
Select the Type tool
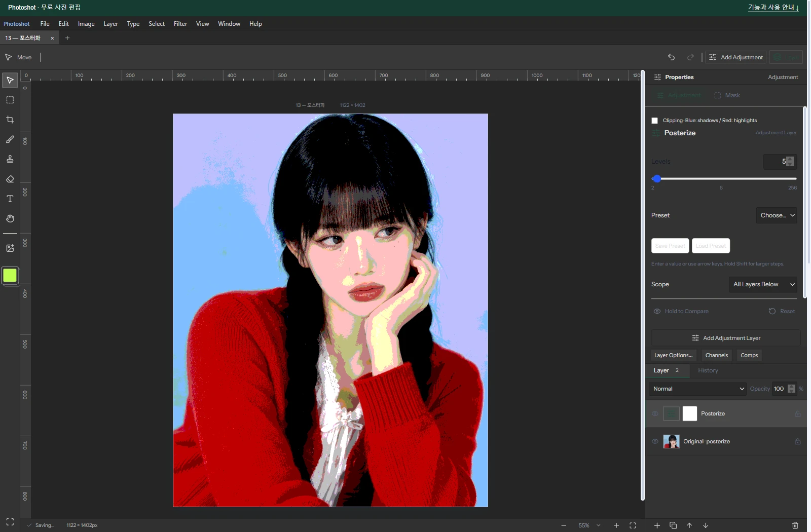click(x=10, y=199)
